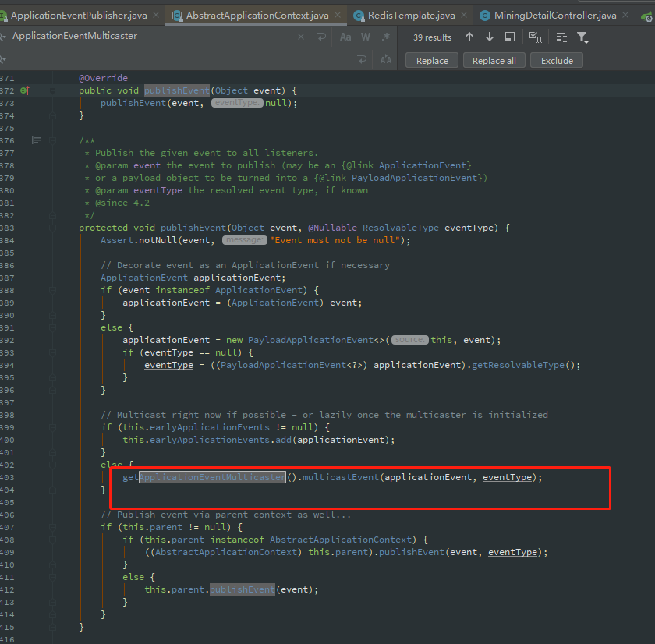655x644 pixels.
Task: Click line number 398 in gutter
Action: coord(7,415)
